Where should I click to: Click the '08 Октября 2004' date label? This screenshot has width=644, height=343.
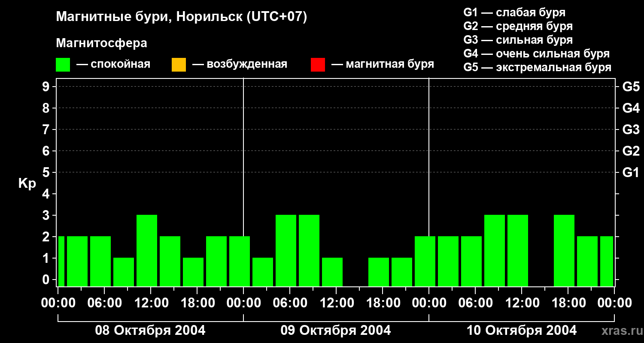coord(150,331)
